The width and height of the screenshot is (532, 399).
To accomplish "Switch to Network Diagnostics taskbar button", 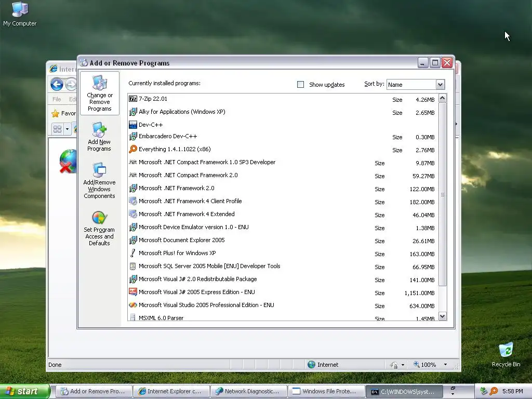I will coord(248,391).
